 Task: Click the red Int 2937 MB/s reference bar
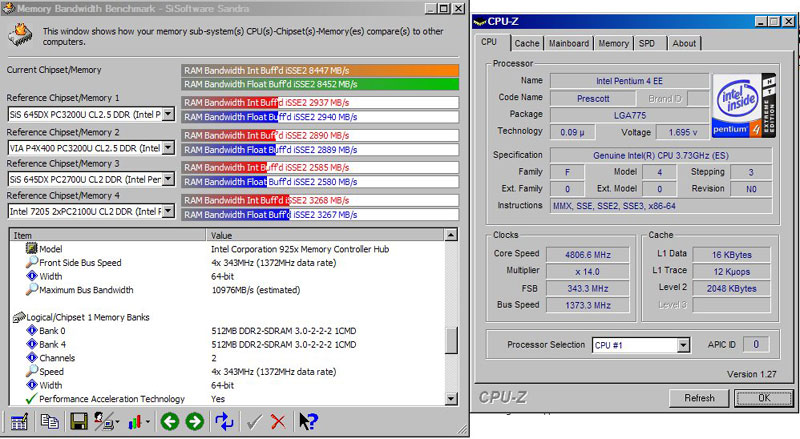pyautogui.click(x=320, y=103)
